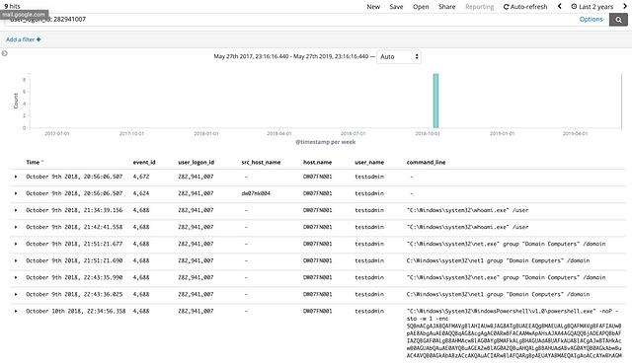Click Share in the top menu

coord(447,7)
